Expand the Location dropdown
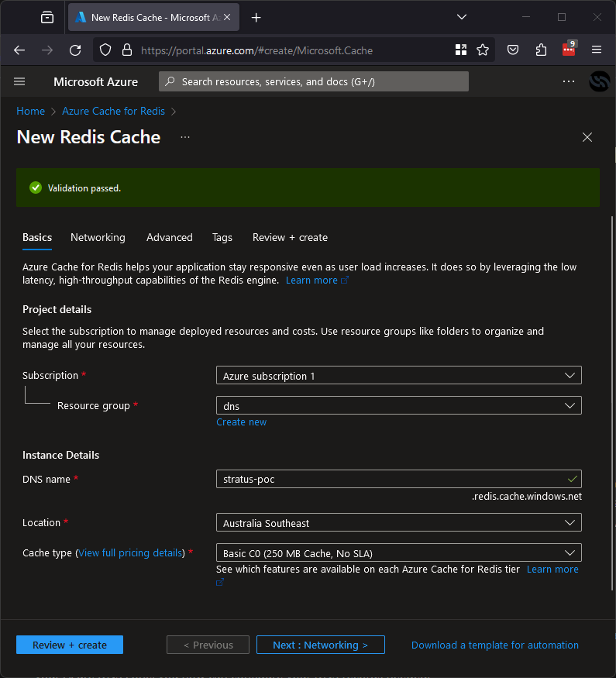 pos(398,522)
